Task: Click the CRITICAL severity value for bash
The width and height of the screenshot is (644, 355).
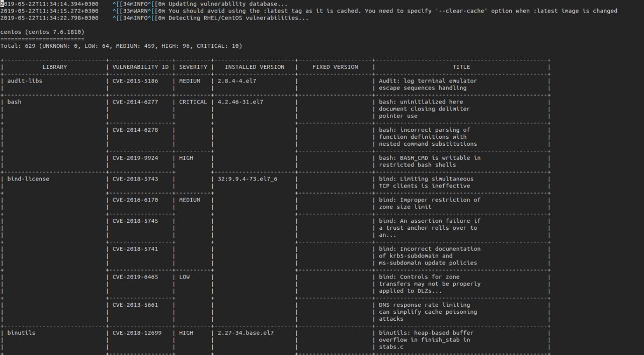Action: (193, 102)
